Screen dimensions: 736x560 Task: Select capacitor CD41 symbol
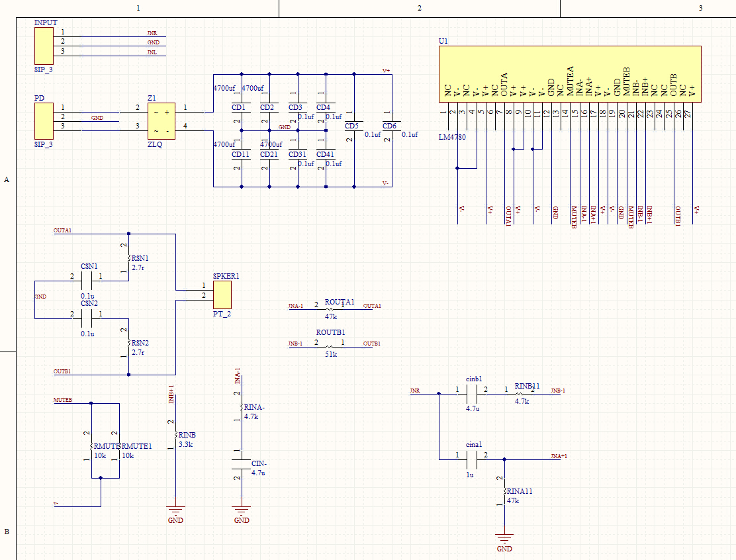point(326,154)
